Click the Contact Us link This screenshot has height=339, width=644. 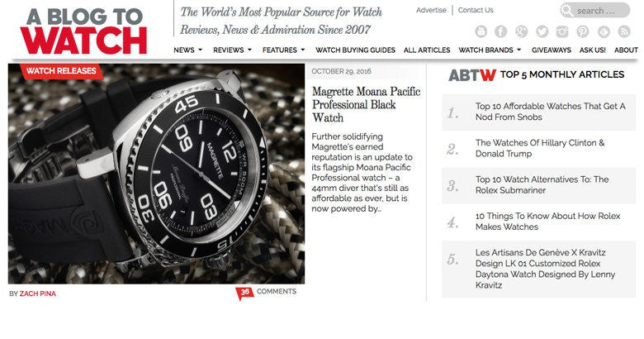point(476,10)
